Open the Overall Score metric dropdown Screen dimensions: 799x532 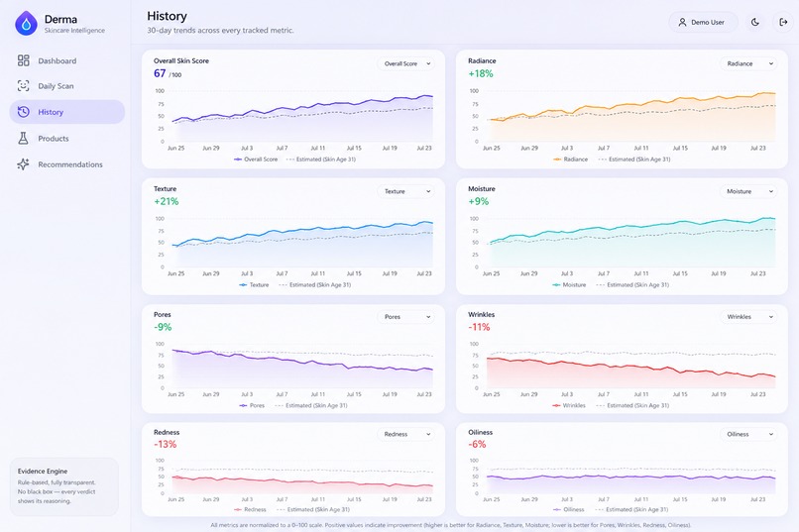click(406, 63)
